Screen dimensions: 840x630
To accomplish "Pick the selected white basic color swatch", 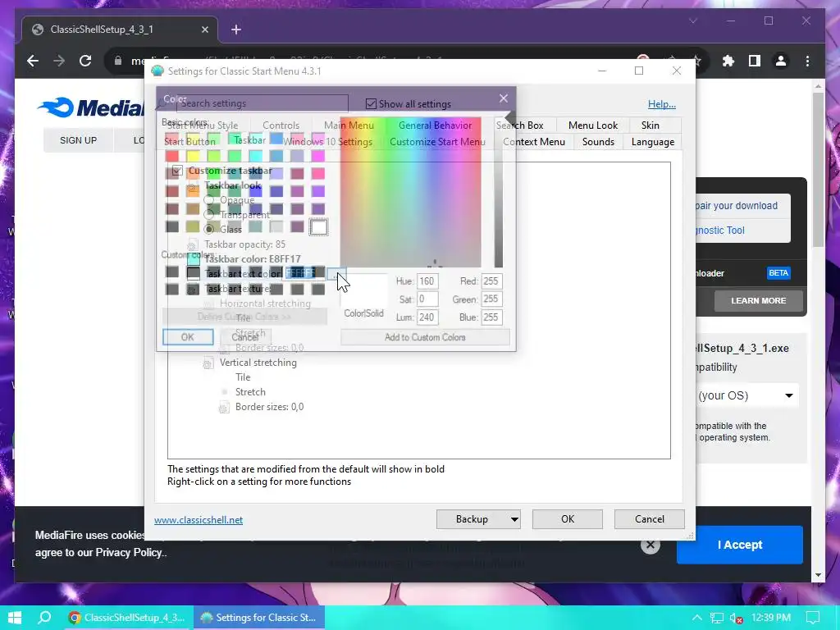I will point(318,227).
